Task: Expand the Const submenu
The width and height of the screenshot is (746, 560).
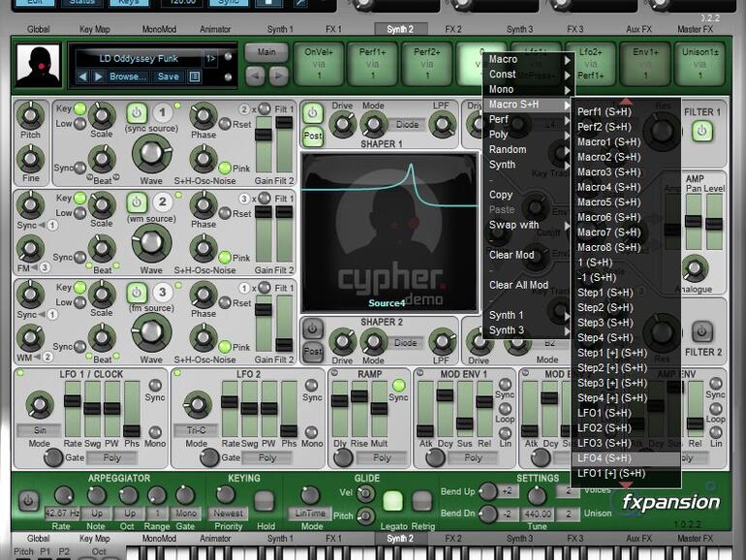Action: (529, 75)
